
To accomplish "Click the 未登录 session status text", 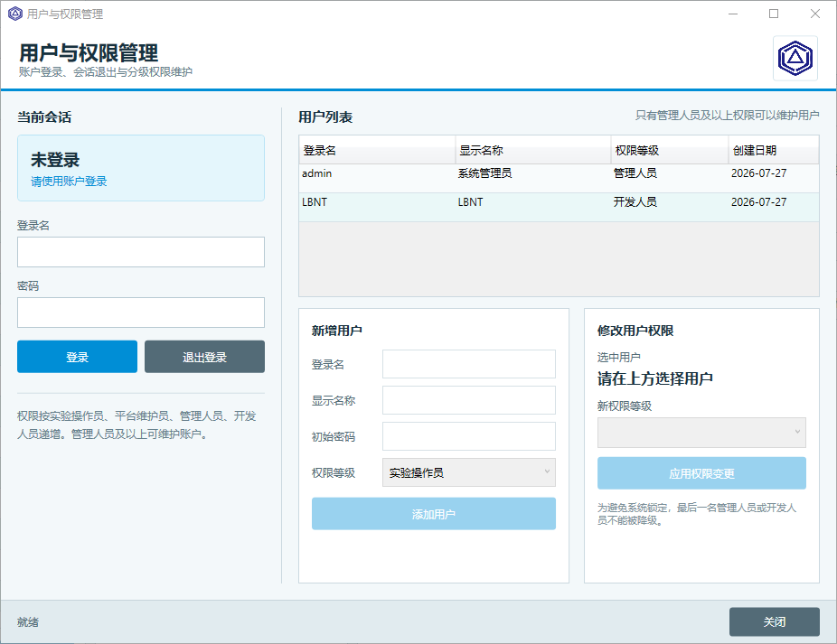I will 55,160.
